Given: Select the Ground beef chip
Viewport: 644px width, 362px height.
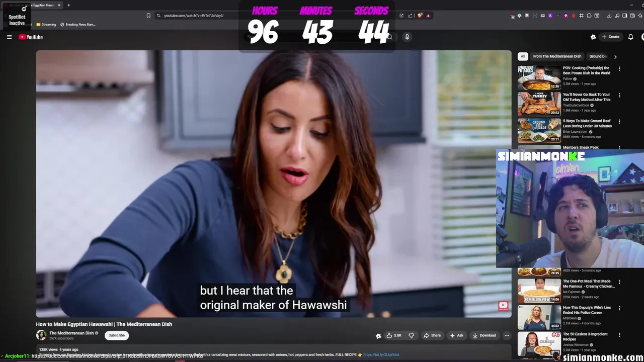Looking at the screenshot, I should click(x=598, y=56).
